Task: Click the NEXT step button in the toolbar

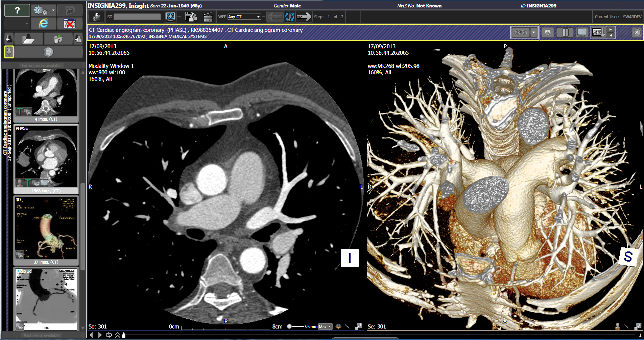Action: (x=303, y=16)
